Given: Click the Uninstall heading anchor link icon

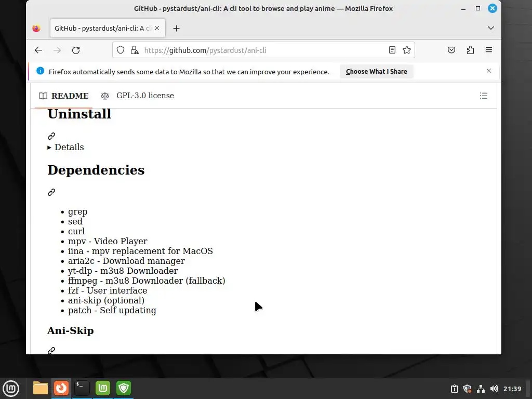Looking at the screenshot, I should [x=51, y=136].
